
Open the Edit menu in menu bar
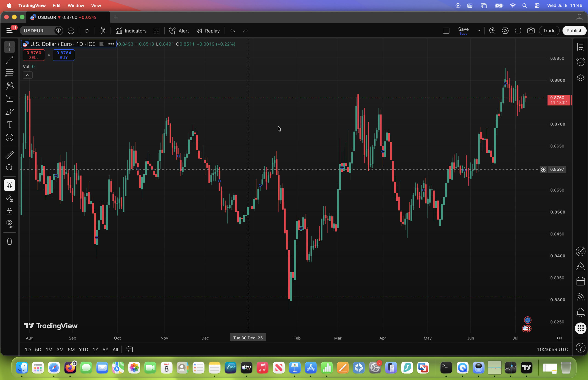pos(57,6)
